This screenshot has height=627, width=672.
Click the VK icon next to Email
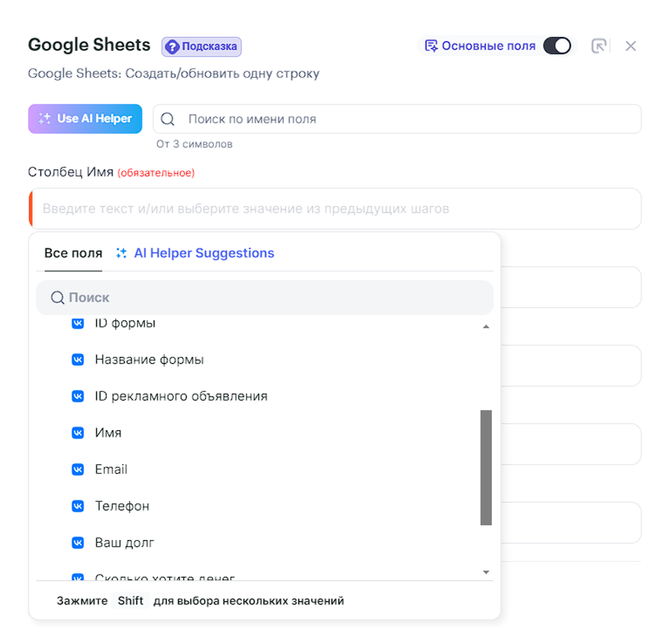[78, 469]
